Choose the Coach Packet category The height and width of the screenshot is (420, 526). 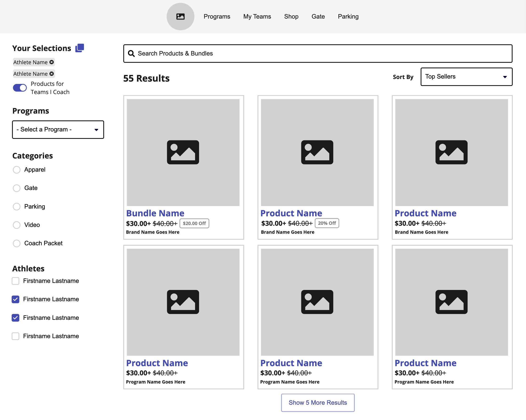coord(17,243)
